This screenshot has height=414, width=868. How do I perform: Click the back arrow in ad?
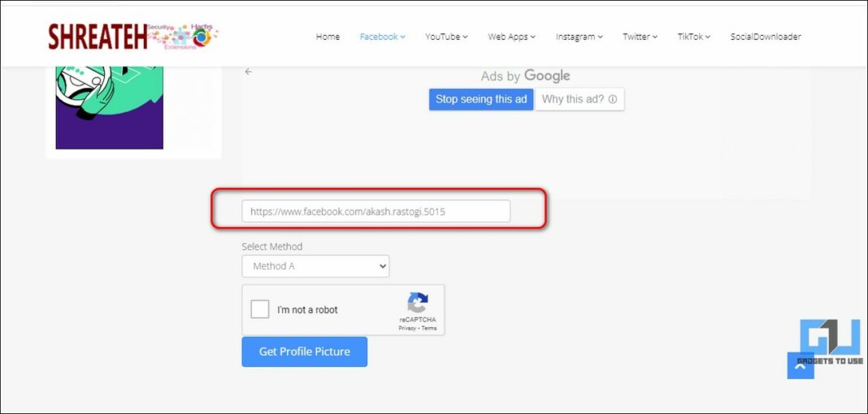(x=249, y=72)
